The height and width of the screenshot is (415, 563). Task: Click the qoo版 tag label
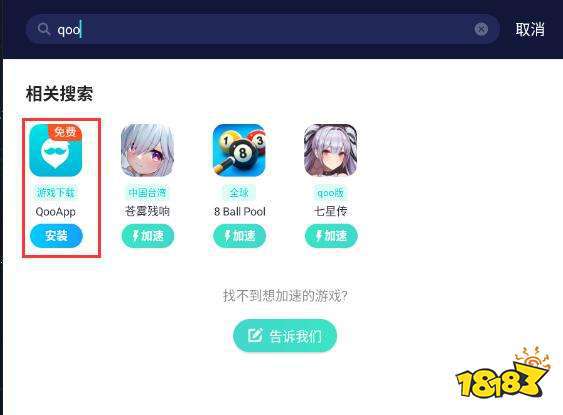point(331,193)
